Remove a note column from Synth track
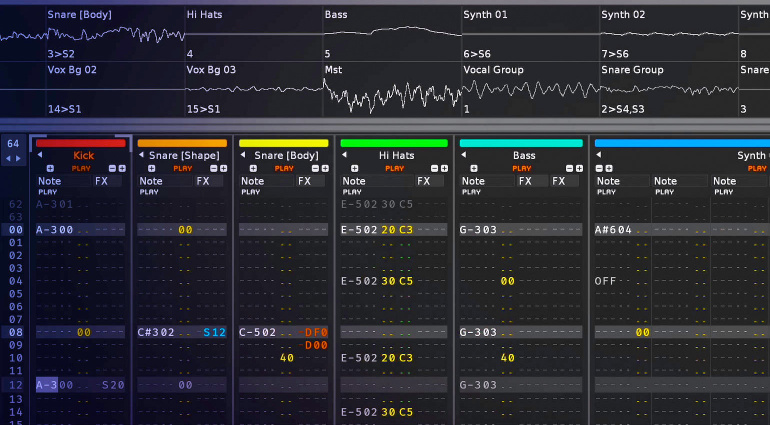This screenshot has height=425, width=770. [600, 168]
